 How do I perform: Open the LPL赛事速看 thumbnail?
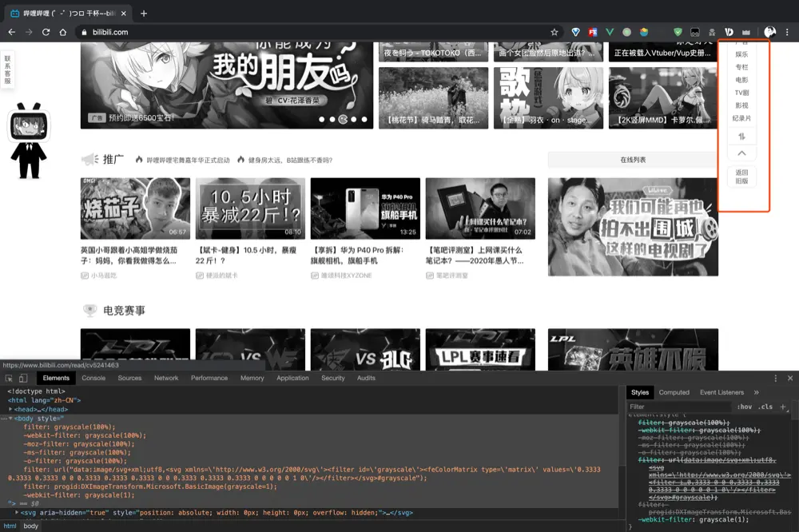480,350
